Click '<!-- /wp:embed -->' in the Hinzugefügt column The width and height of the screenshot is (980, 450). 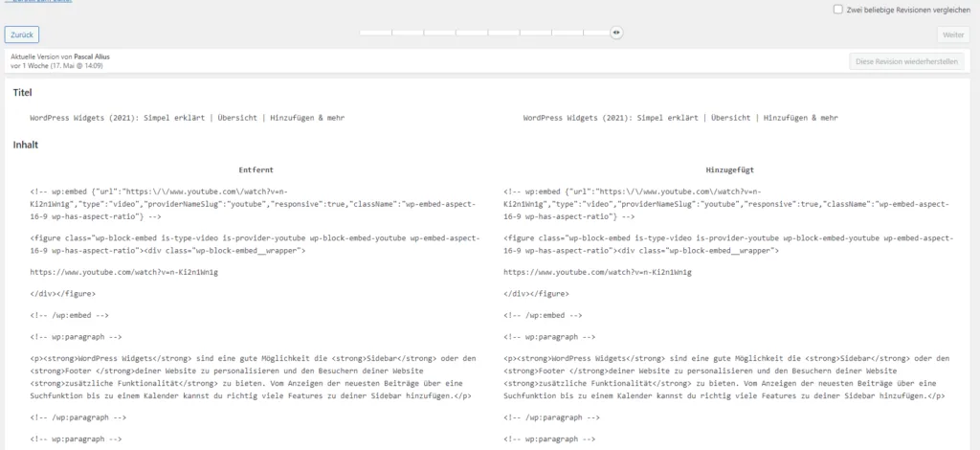[544, 315]
